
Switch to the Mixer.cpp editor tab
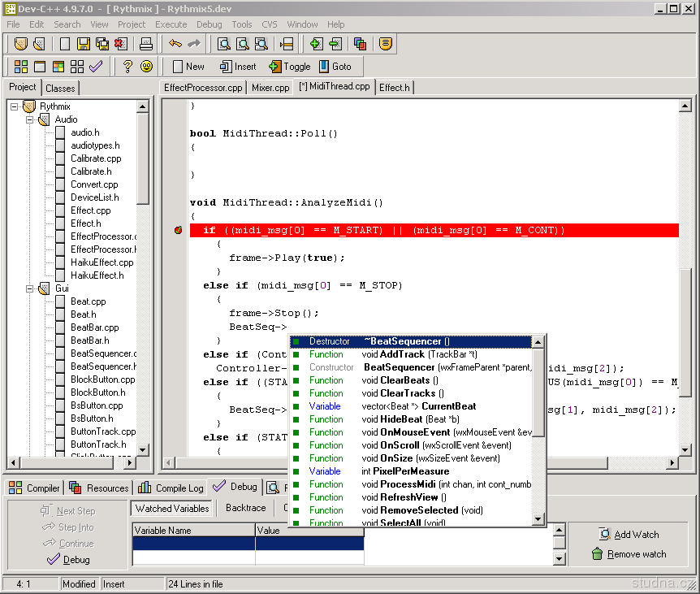270,87
